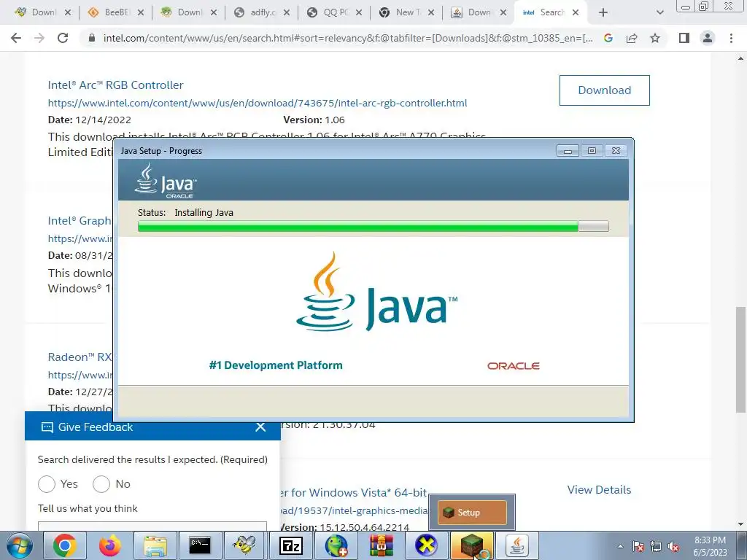Screen dimensions: 747x560
Task: Launch Firefox from the taskbar
Action: pyautogui.click(x=110, y=545)
